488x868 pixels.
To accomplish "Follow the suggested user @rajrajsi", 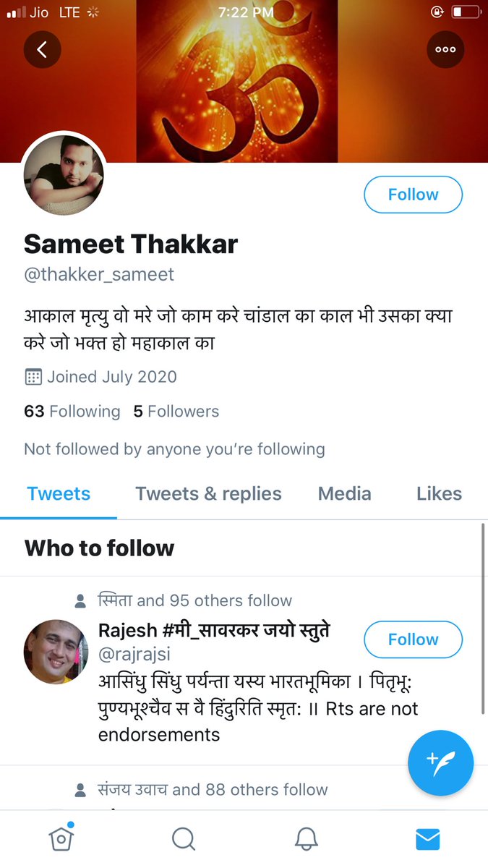I will [413, 639].
